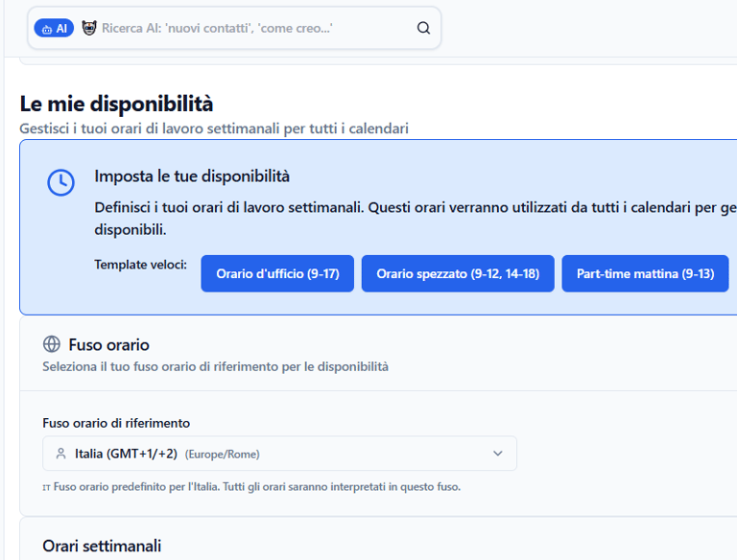Click the 'Imposta le tue disponibilità' title

click(x=192, y=176)
